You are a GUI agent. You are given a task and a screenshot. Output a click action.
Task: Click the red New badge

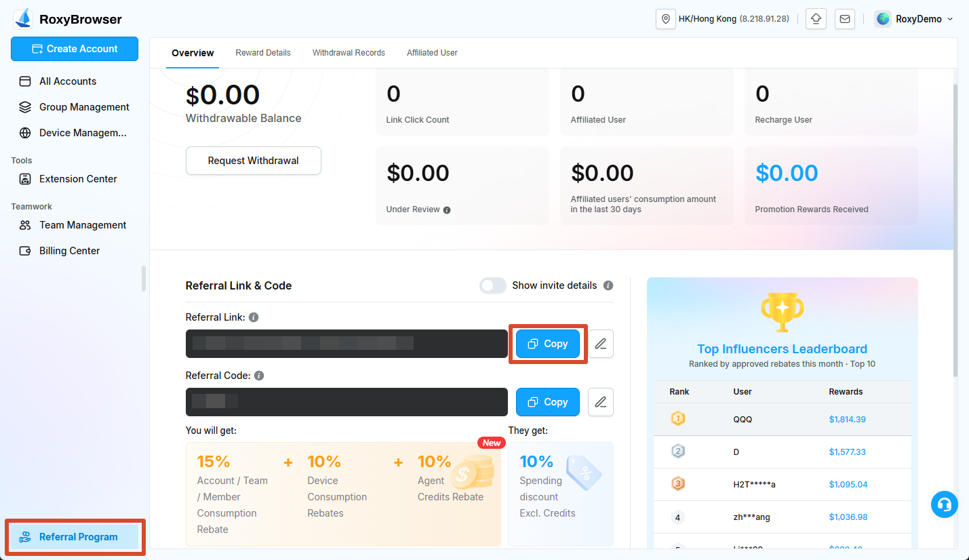coord(492,443)
